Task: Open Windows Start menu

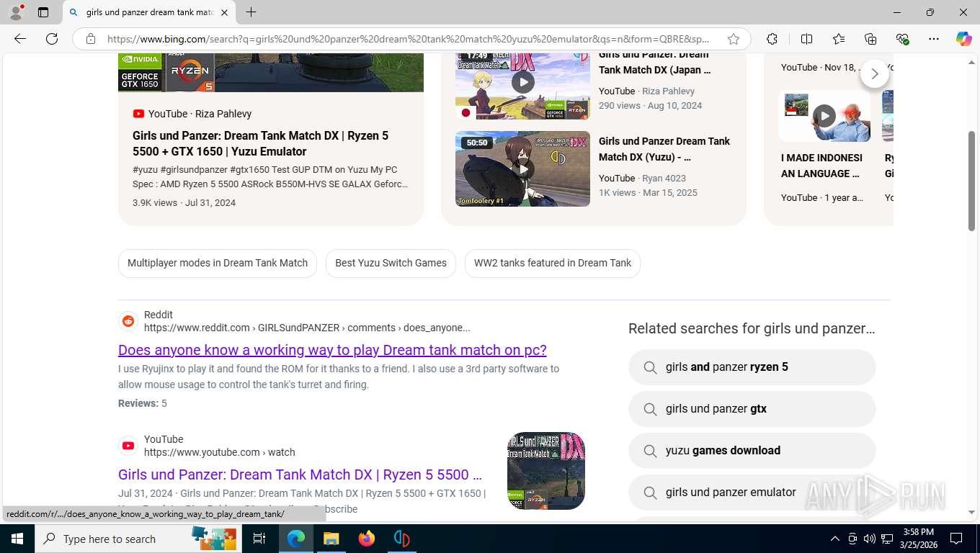Action: 17,539
